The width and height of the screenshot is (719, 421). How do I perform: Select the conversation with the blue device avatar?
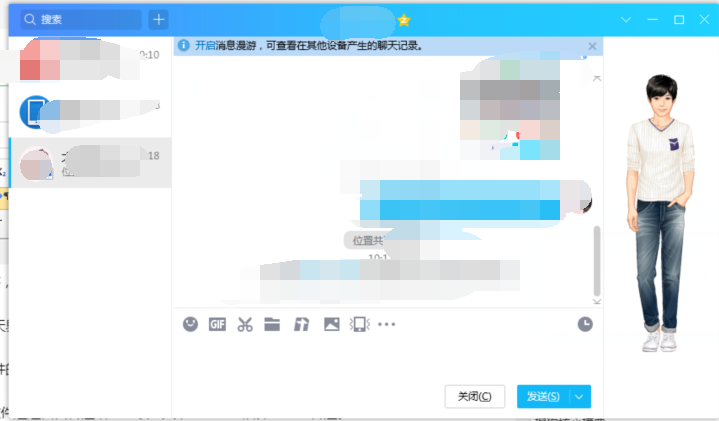(x=90, y=112)
